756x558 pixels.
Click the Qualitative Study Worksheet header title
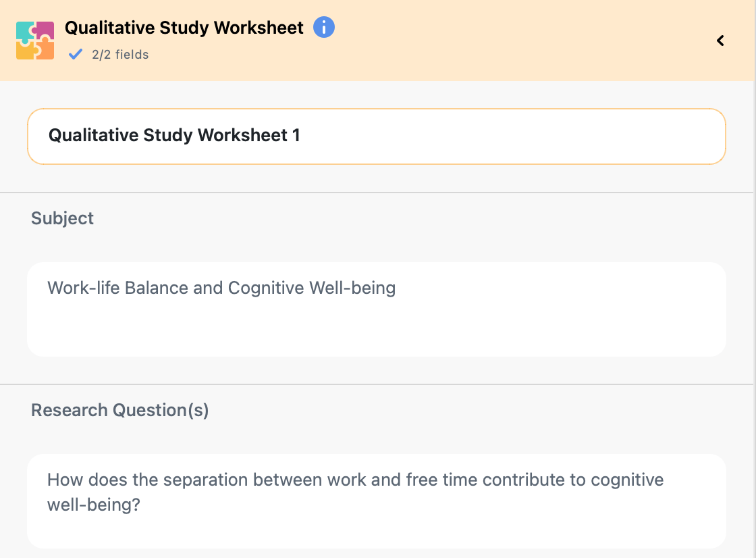184,28
